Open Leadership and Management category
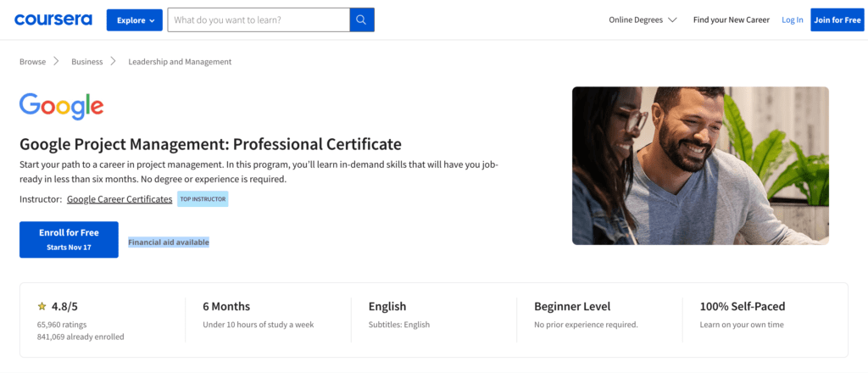Viewport: 868px width, 373px height. [180, 62]
